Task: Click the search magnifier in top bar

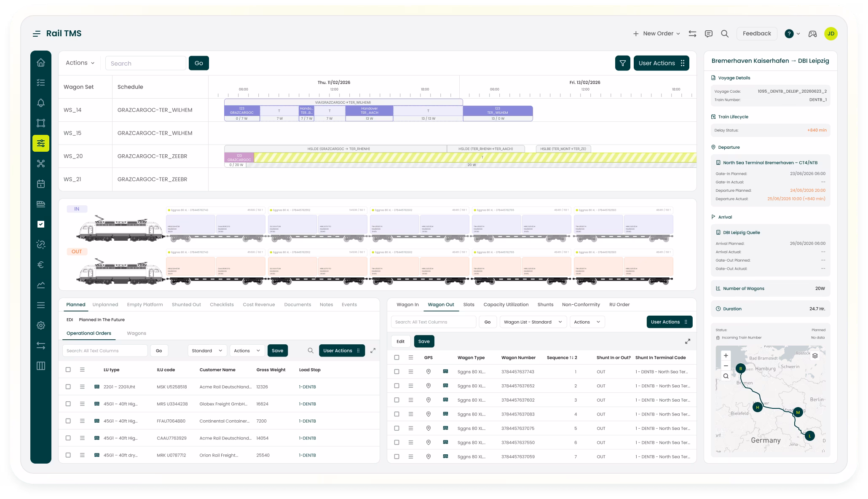Action: tap(725, 34)
